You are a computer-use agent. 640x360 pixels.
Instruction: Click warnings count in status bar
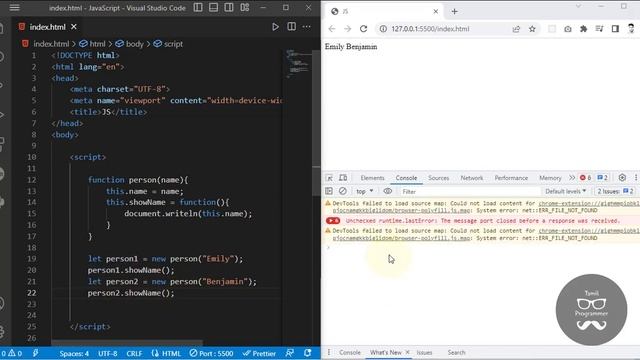click(16, 353)
